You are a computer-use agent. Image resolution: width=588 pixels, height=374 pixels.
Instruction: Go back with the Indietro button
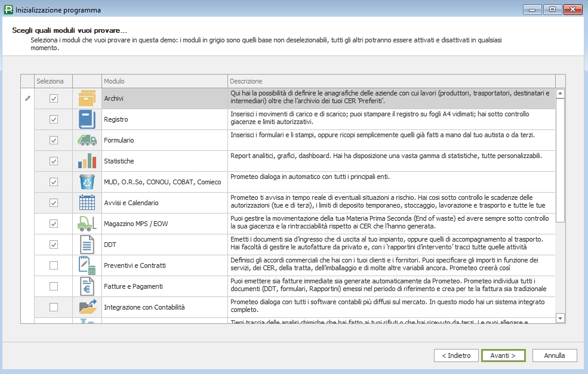[456, 356]
